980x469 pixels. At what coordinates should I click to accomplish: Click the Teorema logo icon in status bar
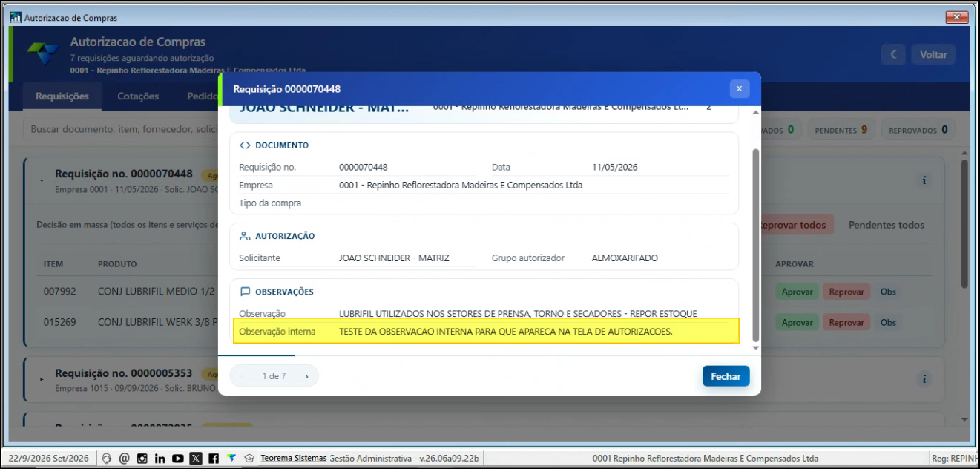pyautogui.click(x=231, y=458)
